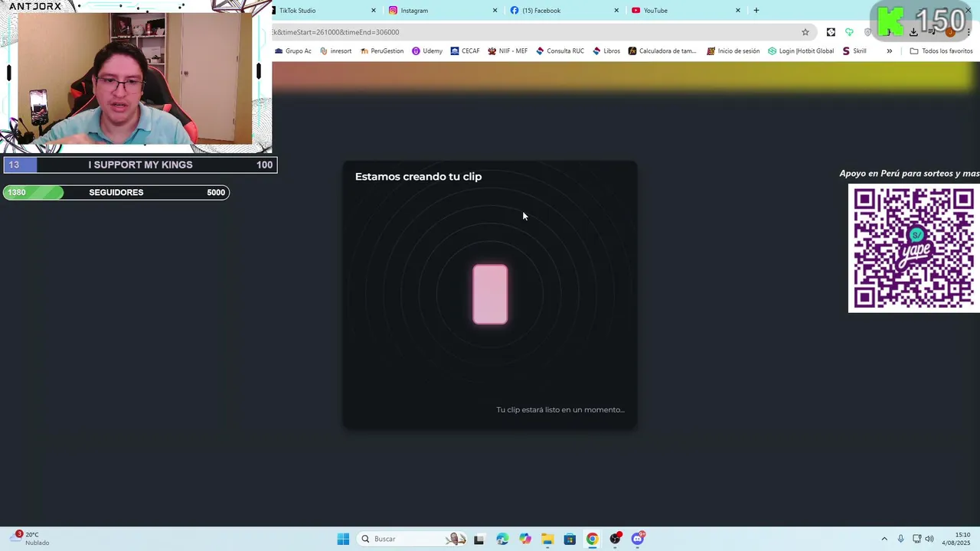This screenshot has height=551, width=980.
Task: Close the Facebook tab
Action: click(x=616, y=11)
